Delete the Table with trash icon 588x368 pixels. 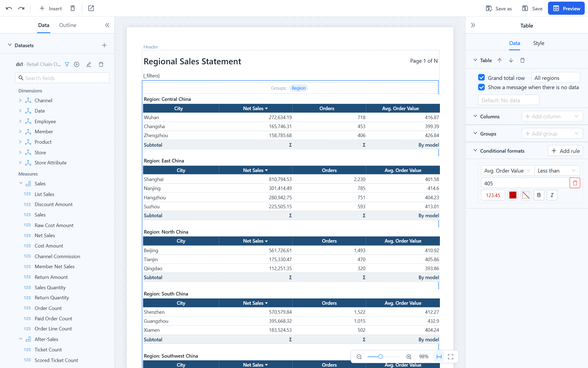522,60
